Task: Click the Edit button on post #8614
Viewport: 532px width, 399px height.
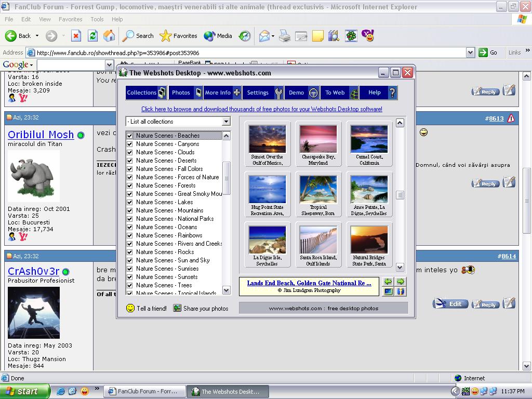Action: click(x=450, y=303)
